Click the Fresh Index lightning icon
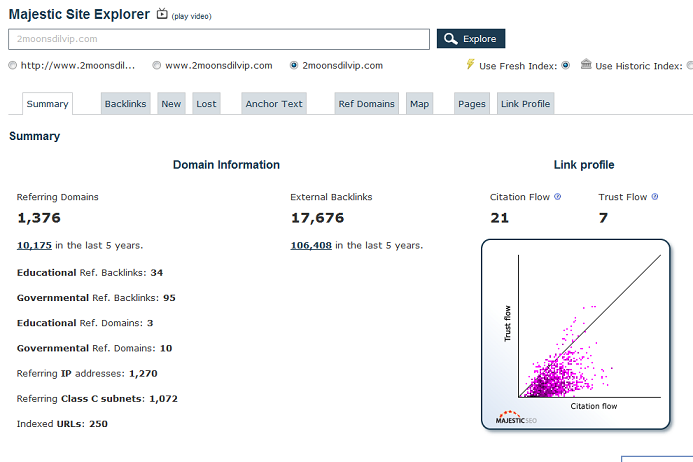The height and width of the screenshot is (462, 693). point(470,64)
